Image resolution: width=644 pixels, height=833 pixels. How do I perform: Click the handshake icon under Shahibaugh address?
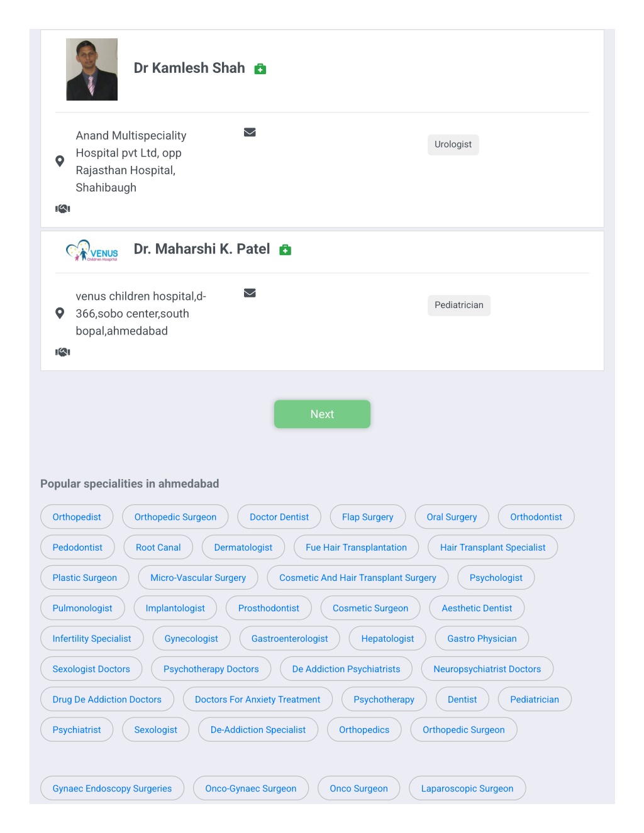(x=63, y=209)
